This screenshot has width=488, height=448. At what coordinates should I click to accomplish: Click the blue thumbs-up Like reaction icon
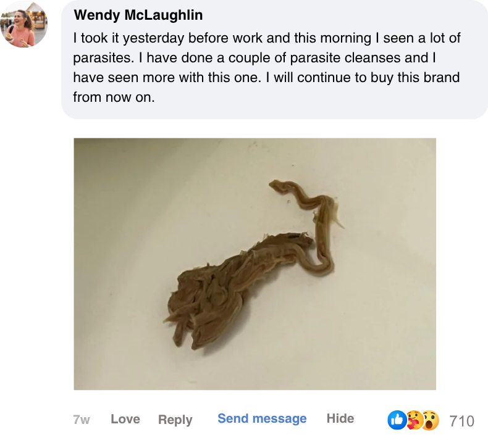pyautogui.click(x=397, y=420)
